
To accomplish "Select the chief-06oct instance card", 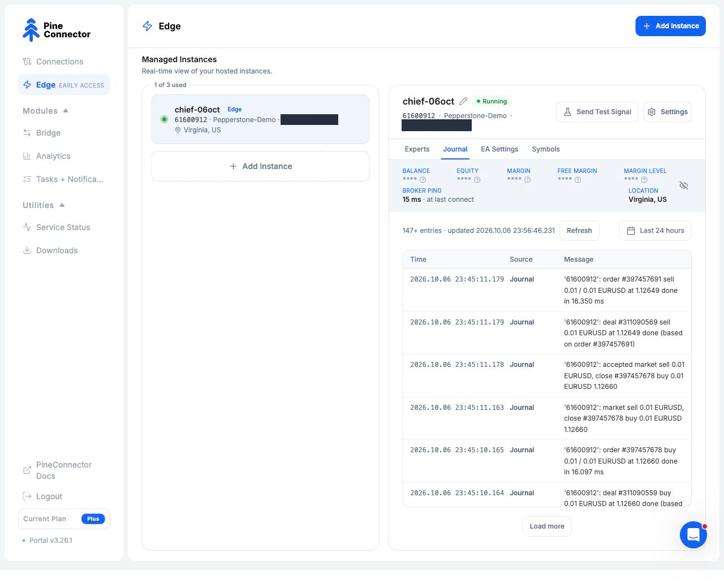I will tap(260, 119).
